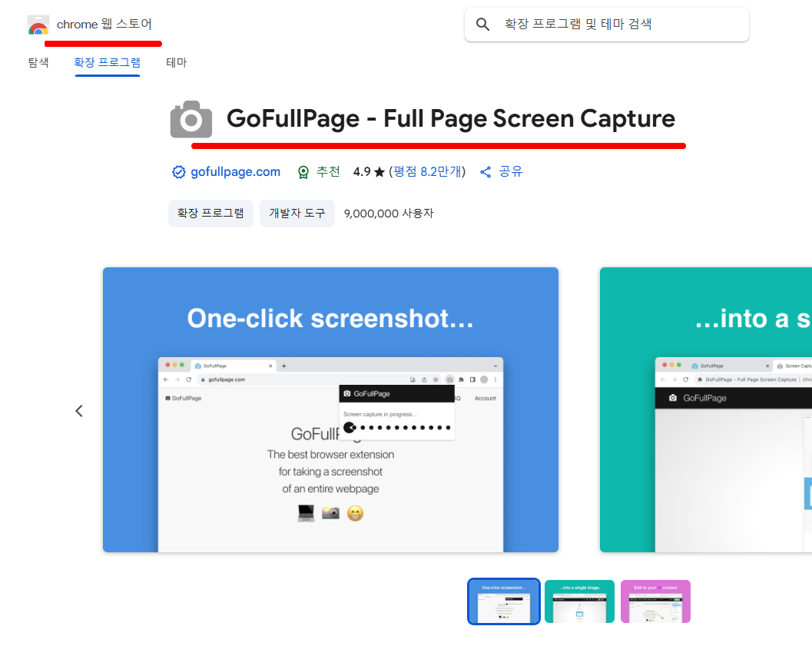Click the extension and theme search field
812x646 pixels.
[x=607, y=25]
